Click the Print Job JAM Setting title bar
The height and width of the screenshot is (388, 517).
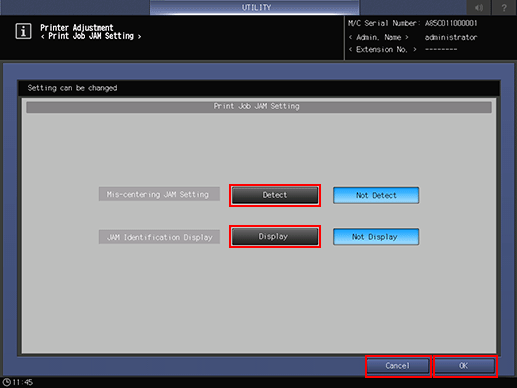coord(259,106)
